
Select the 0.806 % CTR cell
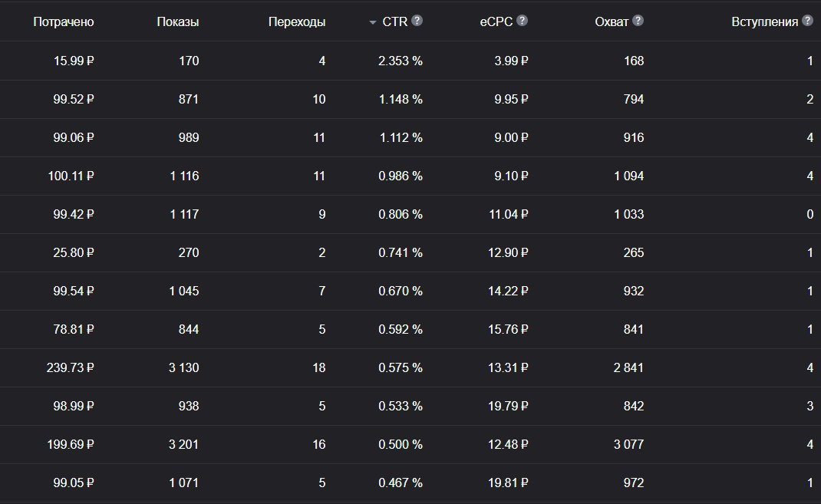[x=401, y=214]
